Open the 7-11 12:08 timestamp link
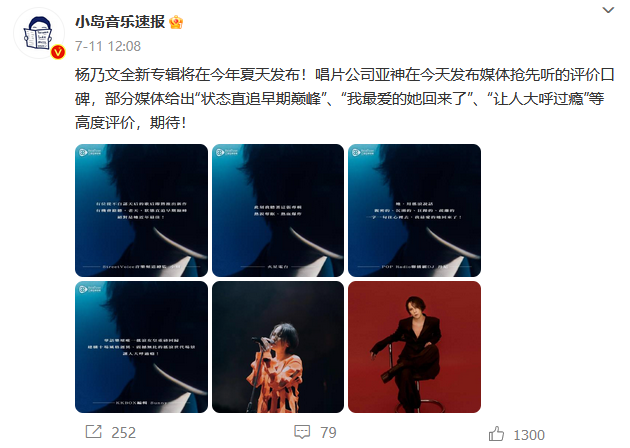Screen dimensions: 630x448 (108, 46)
